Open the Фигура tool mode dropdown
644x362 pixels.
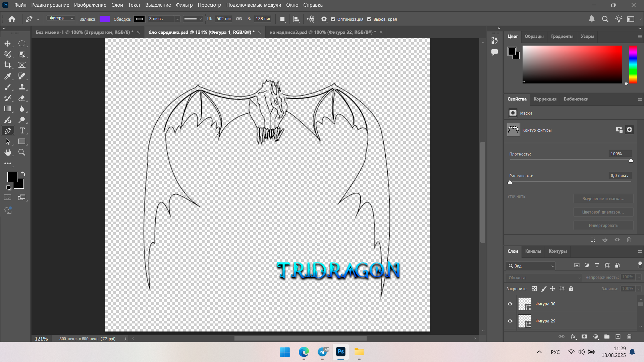click(x=60, y=18)
